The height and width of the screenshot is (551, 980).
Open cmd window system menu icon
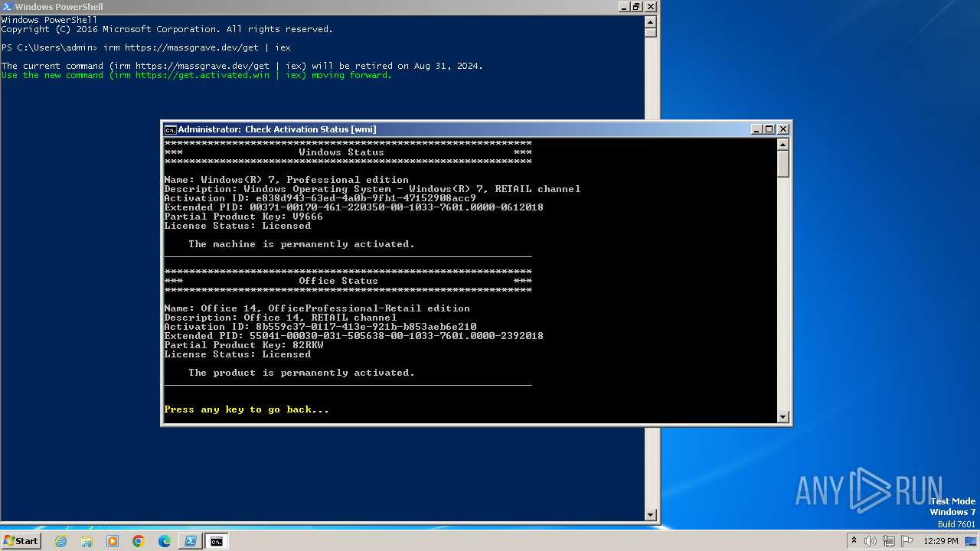tap(171, 129)
